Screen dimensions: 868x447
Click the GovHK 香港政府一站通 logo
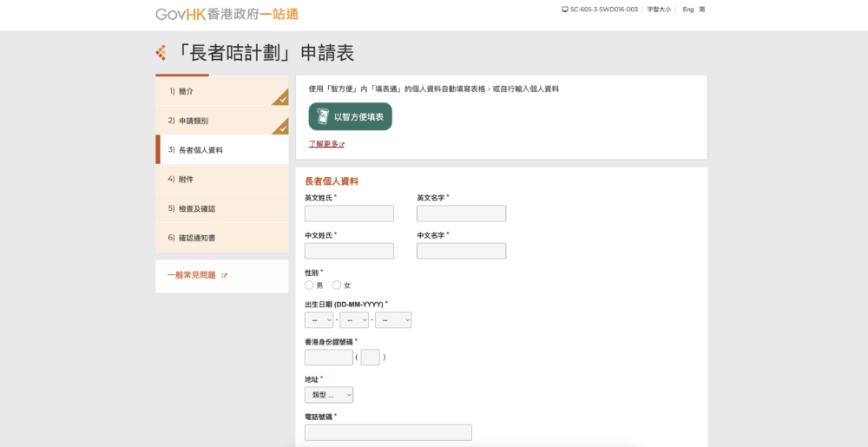coord(227,15)
